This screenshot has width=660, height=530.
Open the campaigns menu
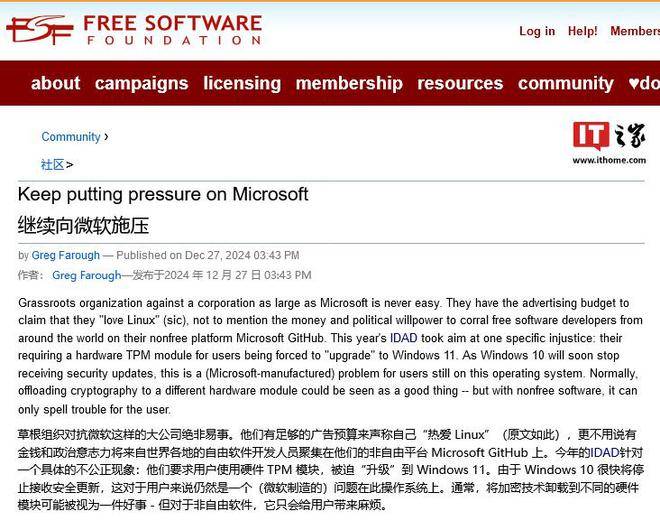(141, 83)
